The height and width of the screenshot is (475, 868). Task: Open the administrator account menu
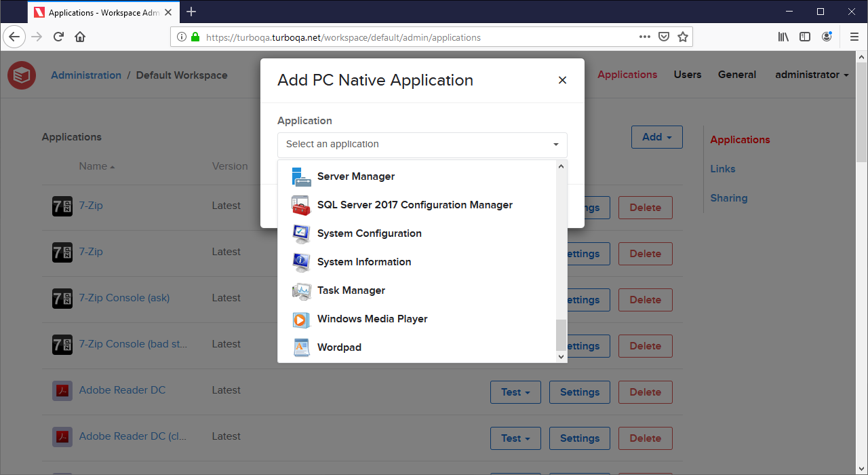pyautogui.click(x=811, y=75)
